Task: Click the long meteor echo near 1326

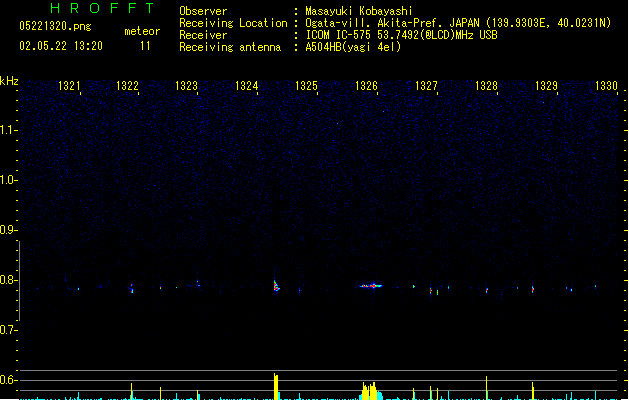Action: (x=371, y=286)
